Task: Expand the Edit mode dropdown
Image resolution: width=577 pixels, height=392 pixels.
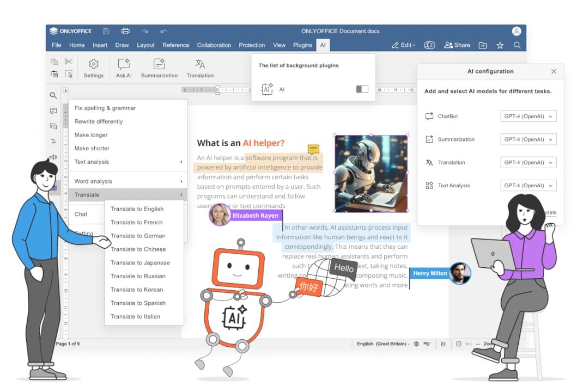Action: [404, 45]
